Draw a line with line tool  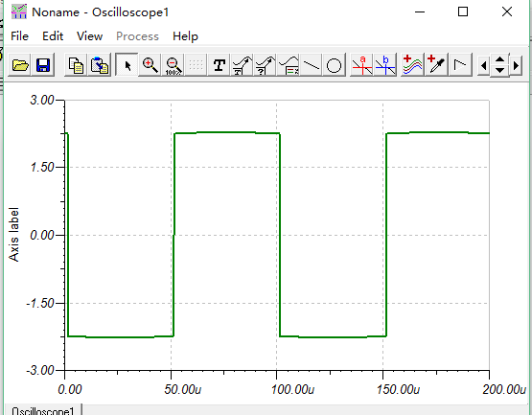(x=312, y=64)
